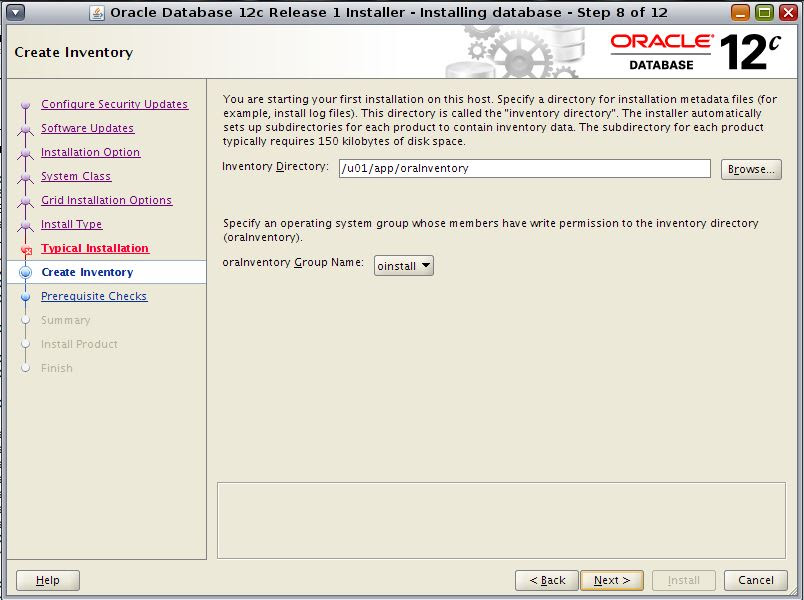Go Back to previous installer step

[x=547, y=581]
